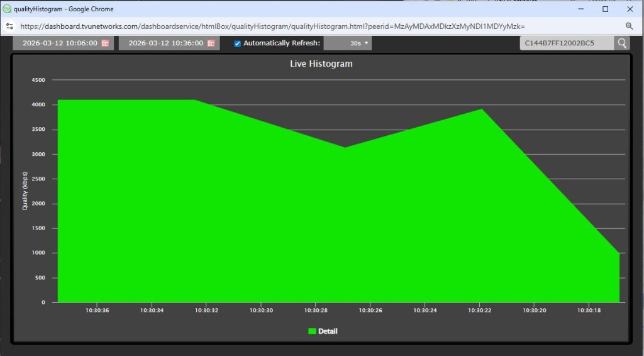644x356 pixels.
Task: Click the qualityHistogram window favicon
Action: click(x=6, y=9)
